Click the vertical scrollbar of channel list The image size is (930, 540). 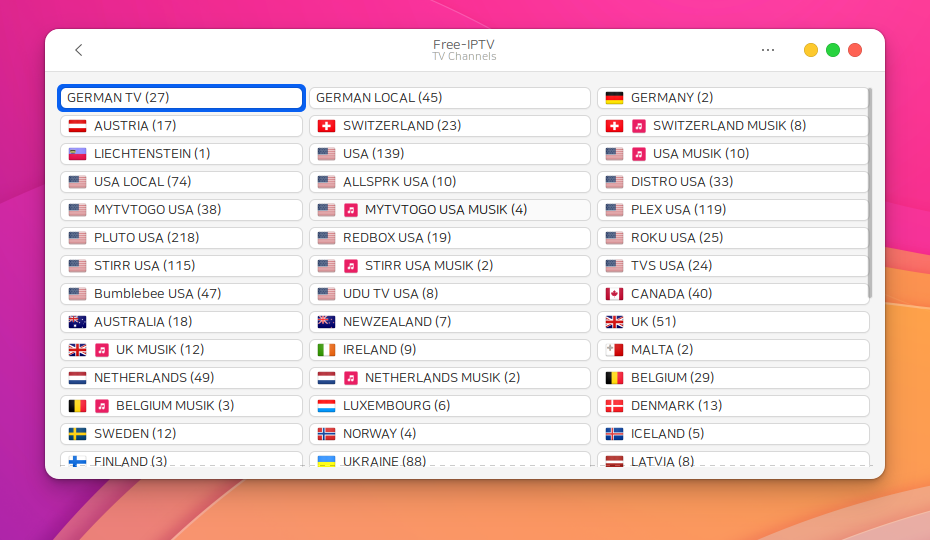870,190
